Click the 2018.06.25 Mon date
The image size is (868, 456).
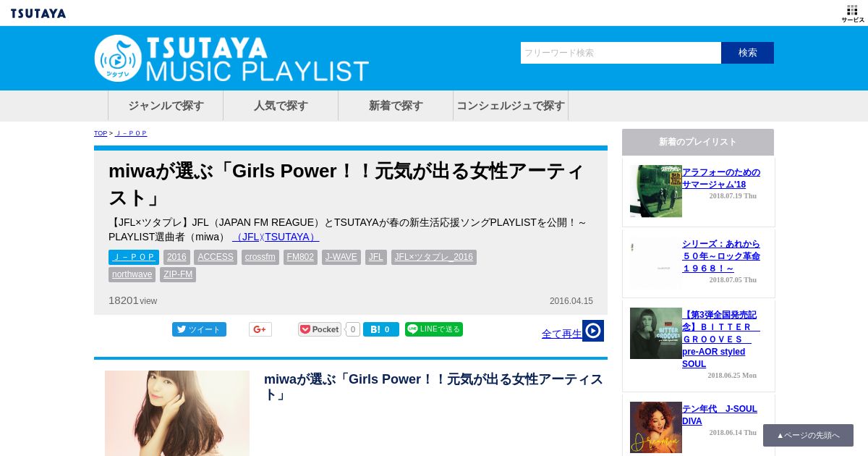pos(733,375)
